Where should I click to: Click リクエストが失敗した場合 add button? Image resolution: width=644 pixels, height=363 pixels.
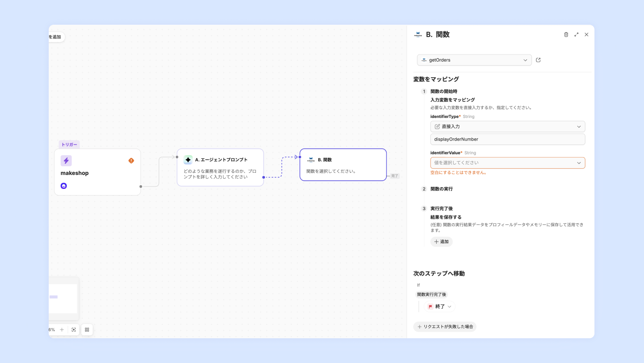(x=445, y=327)
